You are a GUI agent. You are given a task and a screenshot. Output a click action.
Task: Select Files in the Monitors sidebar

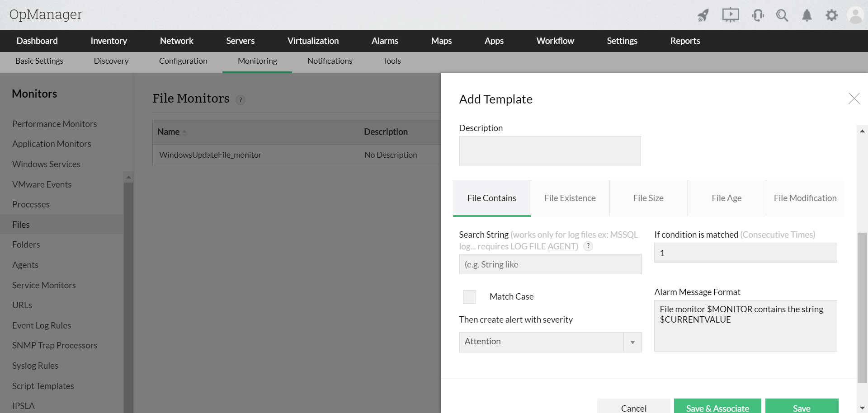pos(61,225)
